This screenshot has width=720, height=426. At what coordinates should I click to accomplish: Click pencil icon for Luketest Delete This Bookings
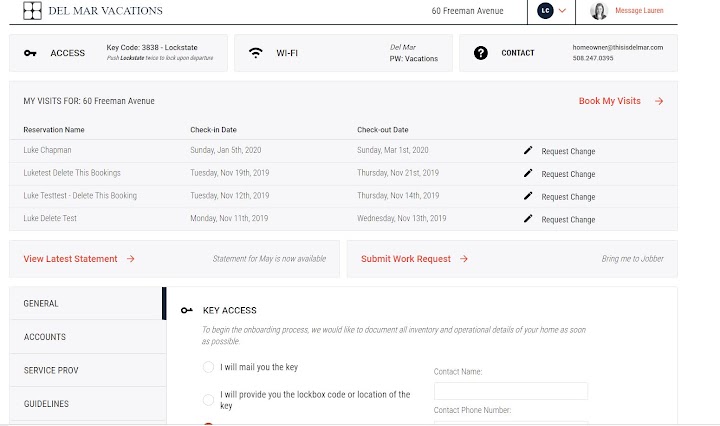coord(528,173)
